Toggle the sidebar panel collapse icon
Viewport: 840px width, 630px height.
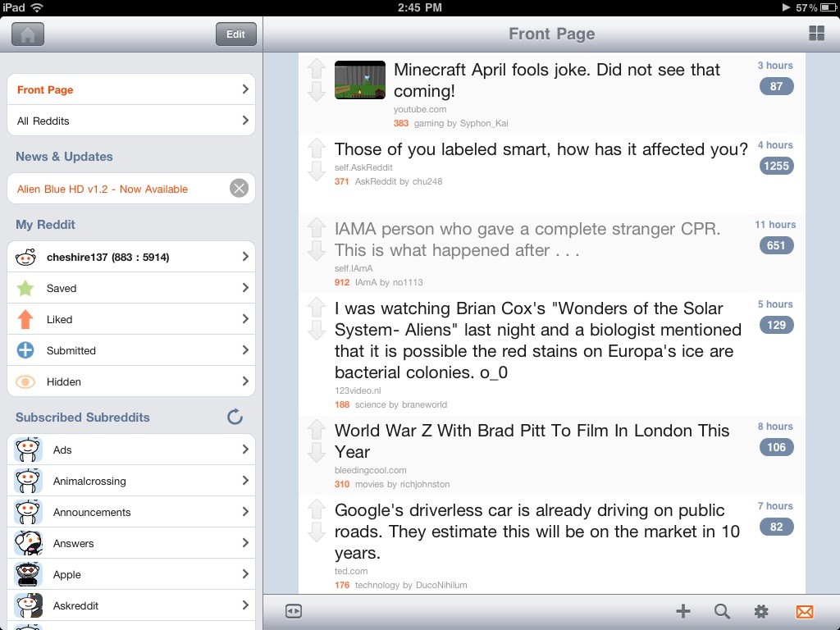click(294, 611)
